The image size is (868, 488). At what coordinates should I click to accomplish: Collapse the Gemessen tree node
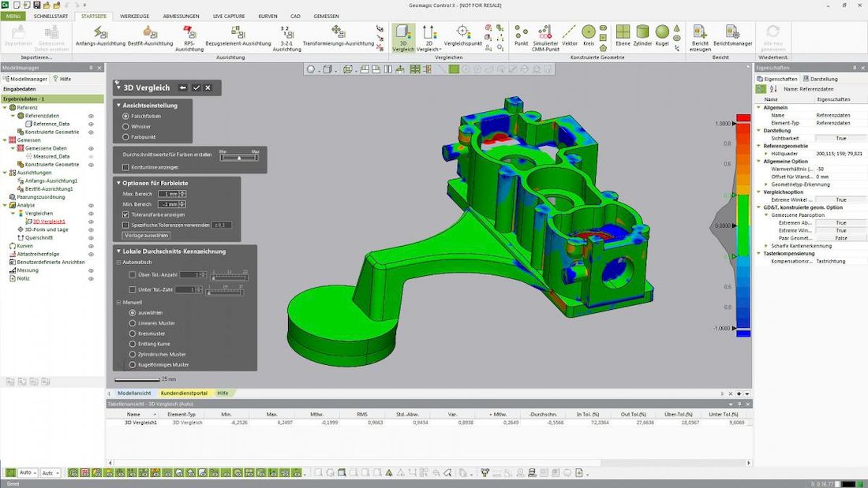pyautogui.click(x=5, y=140)
